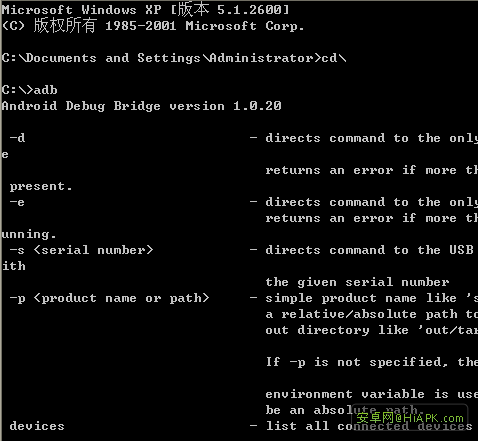Click the '-s <serial number>' option
Screen dimensions: 478x441
click(x=81, y=250)
